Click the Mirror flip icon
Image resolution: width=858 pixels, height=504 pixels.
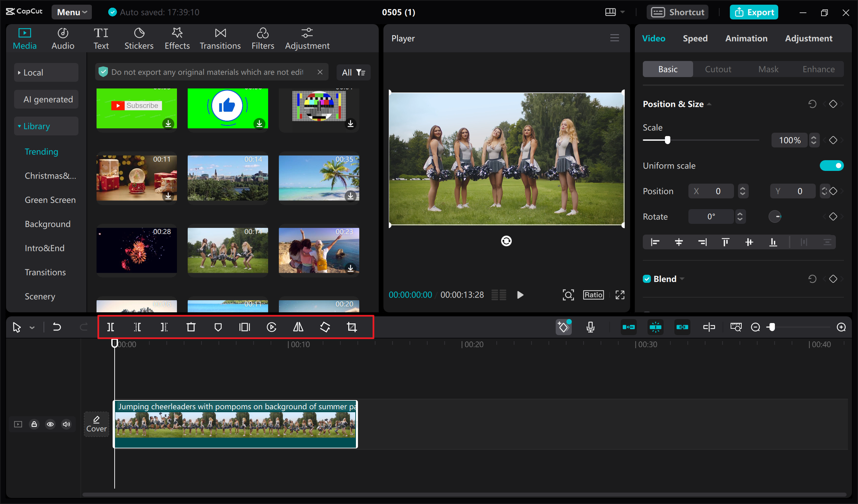point(298,327)
